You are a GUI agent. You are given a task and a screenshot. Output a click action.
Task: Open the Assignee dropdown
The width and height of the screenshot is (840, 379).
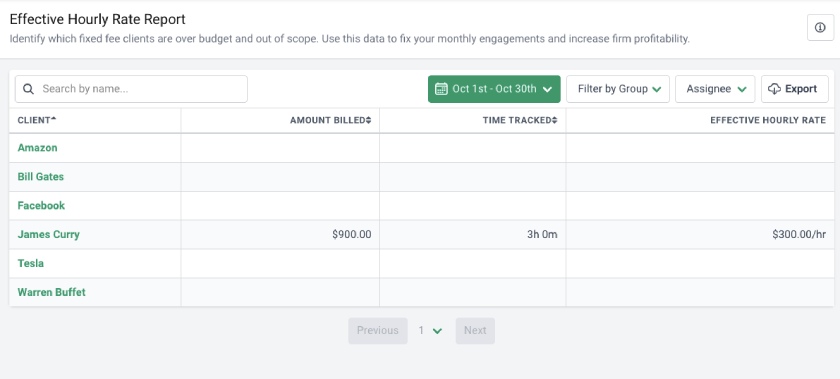715,89
